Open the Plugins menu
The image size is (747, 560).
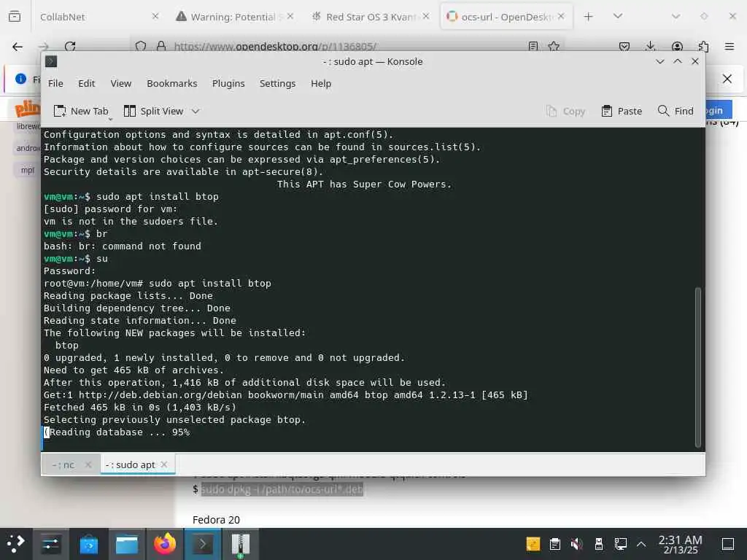(x=228, y=83)
